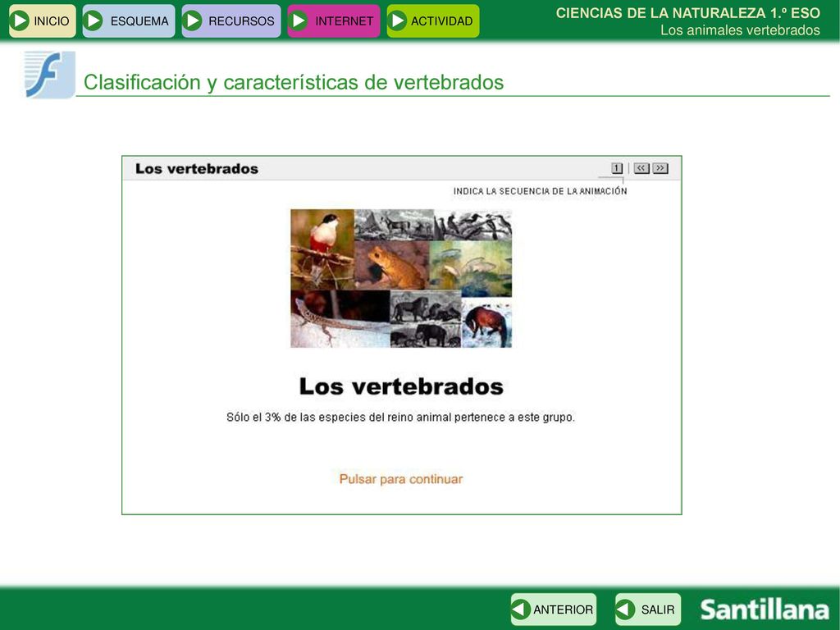Advance with the forward arrows button
The width and height of the screenshot is (840, 630).
[660, 168]
